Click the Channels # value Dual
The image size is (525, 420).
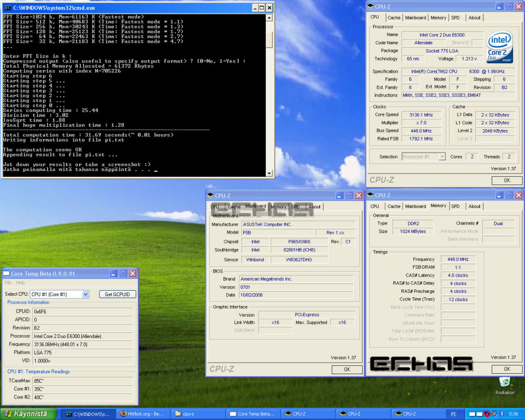498,223
